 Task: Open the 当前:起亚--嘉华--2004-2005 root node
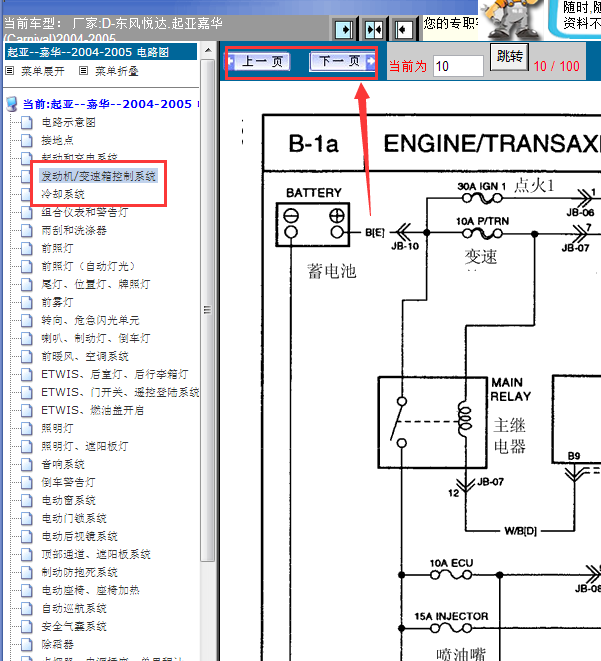[x=111, y=104]
